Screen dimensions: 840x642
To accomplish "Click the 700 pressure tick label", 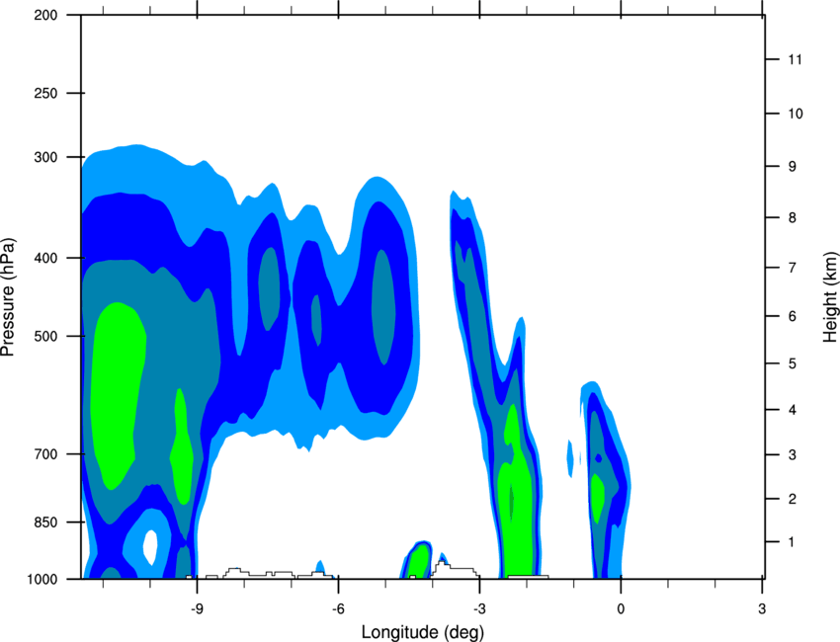I will [45, 454].
